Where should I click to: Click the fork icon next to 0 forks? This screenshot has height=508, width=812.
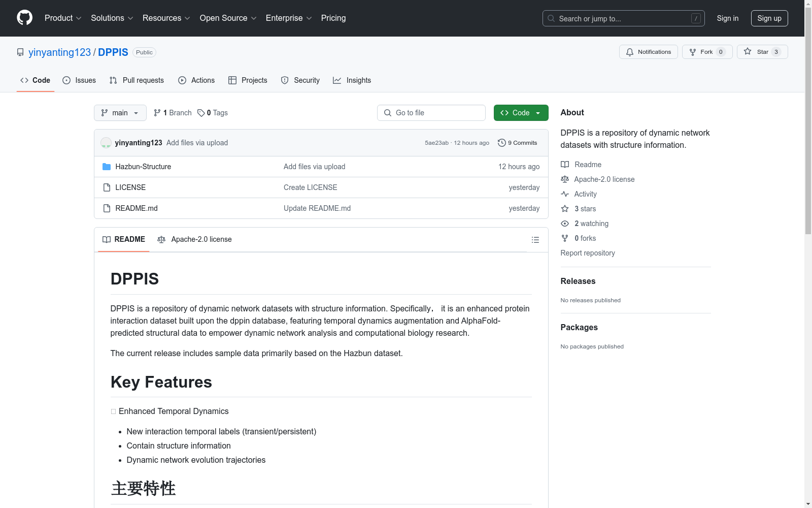click(x=565, y=238)
